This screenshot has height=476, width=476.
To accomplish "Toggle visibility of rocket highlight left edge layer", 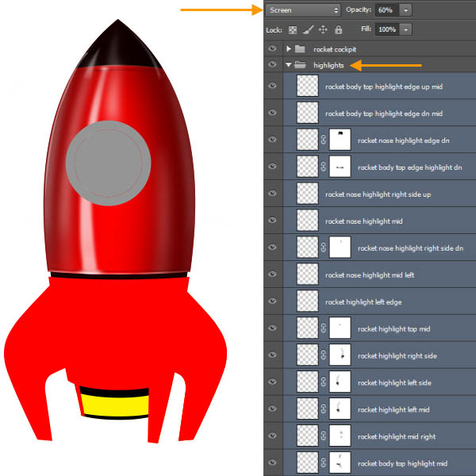I will pyautogui.click(x=272, y=301).
